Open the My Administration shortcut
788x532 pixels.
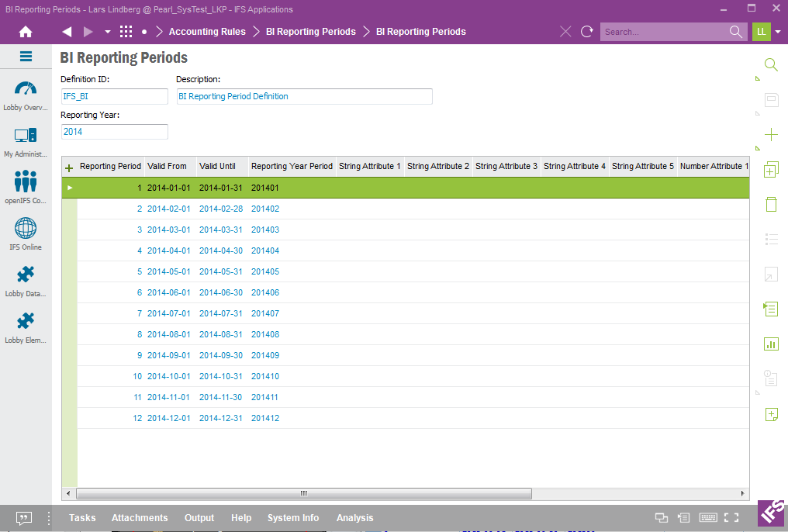[26, 142]
